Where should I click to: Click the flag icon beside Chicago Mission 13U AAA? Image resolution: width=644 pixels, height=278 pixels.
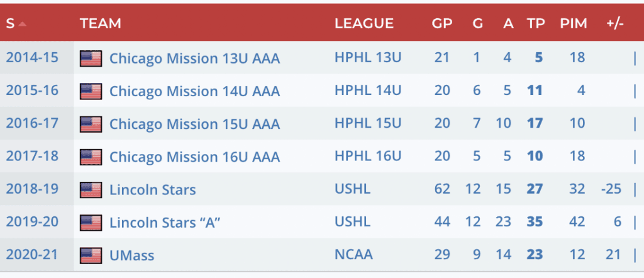[91, 58]
